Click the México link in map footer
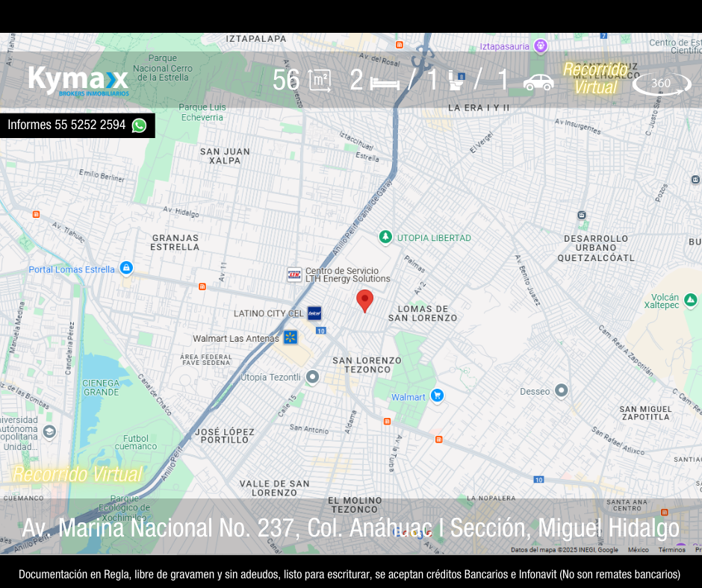 click(x=639, y=549)
